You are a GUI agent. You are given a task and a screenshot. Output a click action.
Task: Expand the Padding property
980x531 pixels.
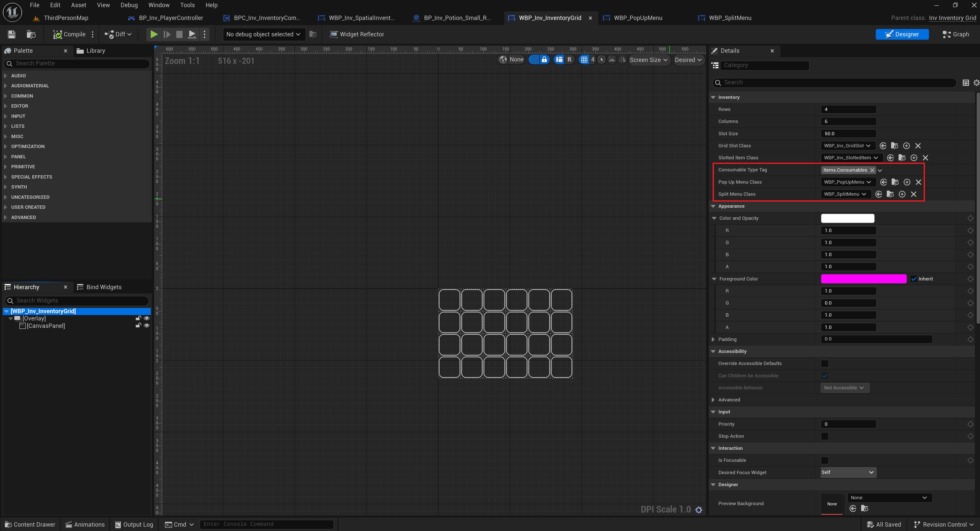click(713, 339)
